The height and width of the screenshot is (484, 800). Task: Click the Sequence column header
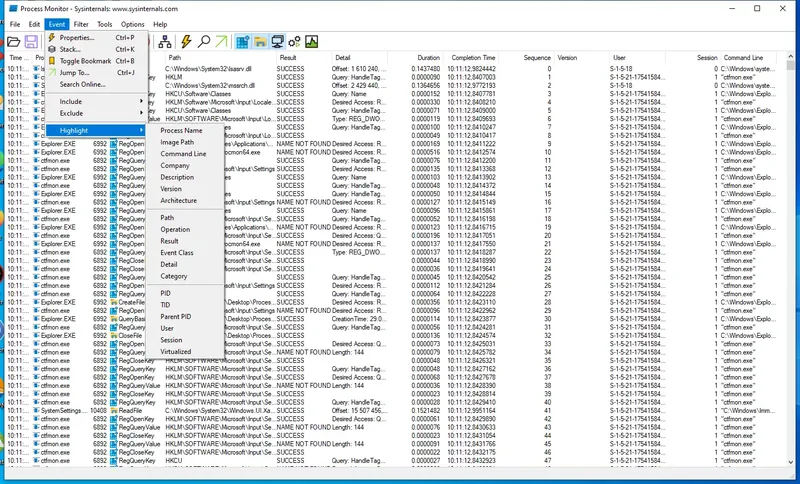click(x=527, y=58)
